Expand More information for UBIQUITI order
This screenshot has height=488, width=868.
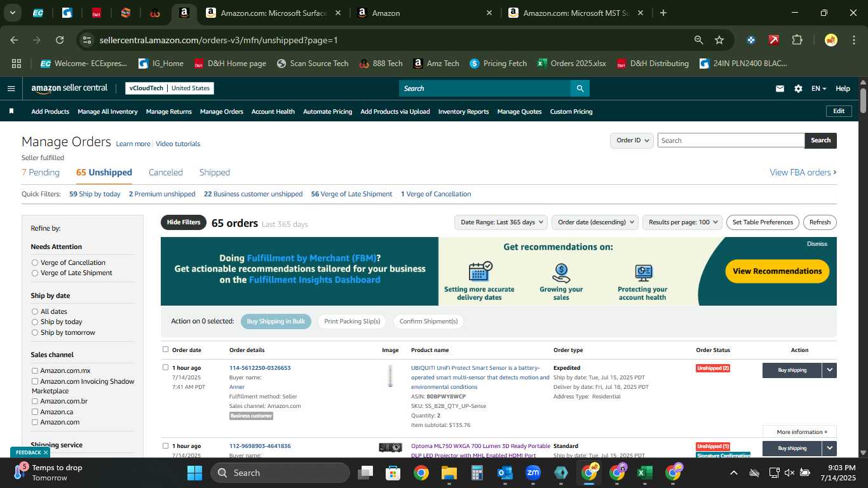799,432
